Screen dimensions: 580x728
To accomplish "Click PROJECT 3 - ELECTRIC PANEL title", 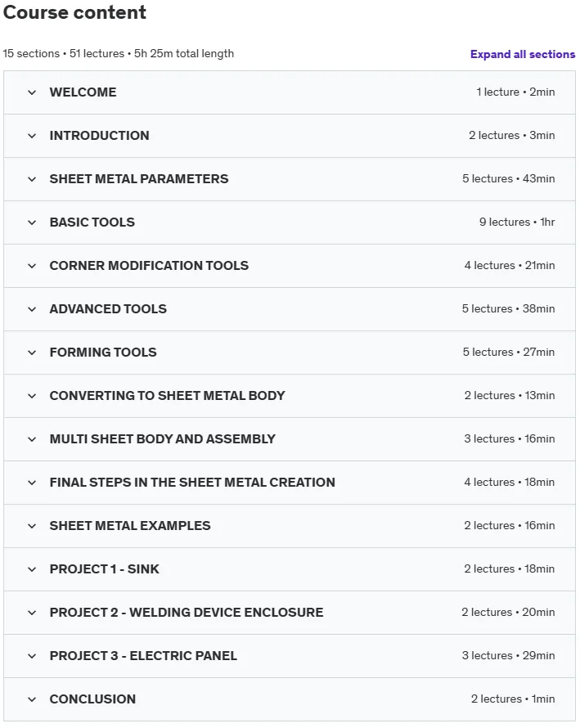I will pyautogui.click(x=143, y=655).
